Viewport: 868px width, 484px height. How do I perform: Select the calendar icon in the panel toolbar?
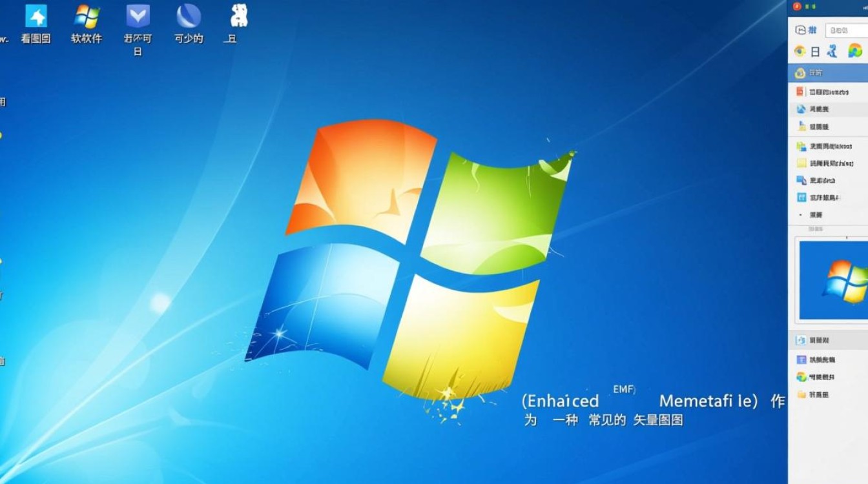(816, 52)
